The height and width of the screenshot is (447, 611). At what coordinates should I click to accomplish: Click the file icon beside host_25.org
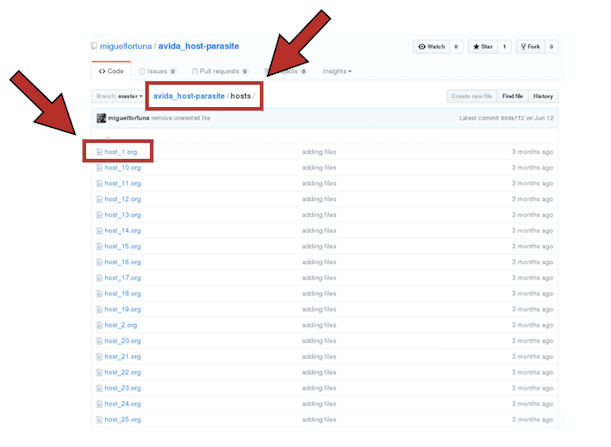(x=99, y=420)
